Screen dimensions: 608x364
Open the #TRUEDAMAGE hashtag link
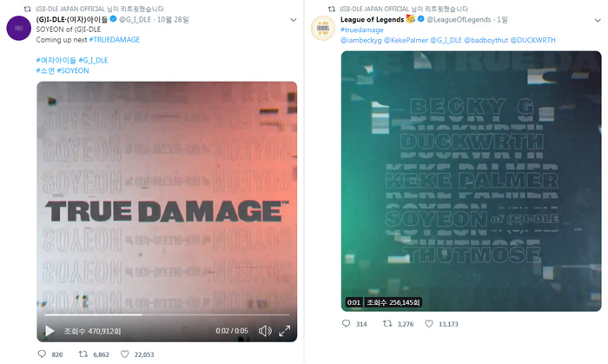pyautogui.click(x=115, y=40)
